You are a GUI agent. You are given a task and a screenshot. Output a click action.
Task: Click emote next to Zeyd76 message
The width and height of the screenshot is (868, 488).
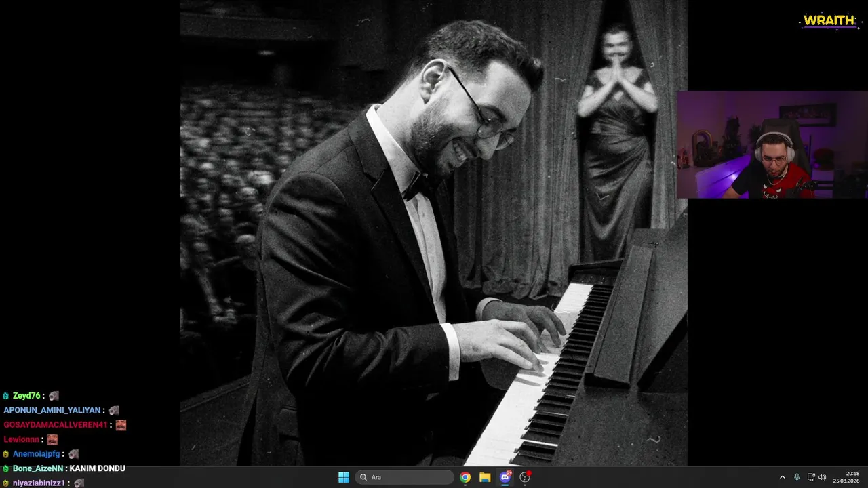[x=54, y=396]
